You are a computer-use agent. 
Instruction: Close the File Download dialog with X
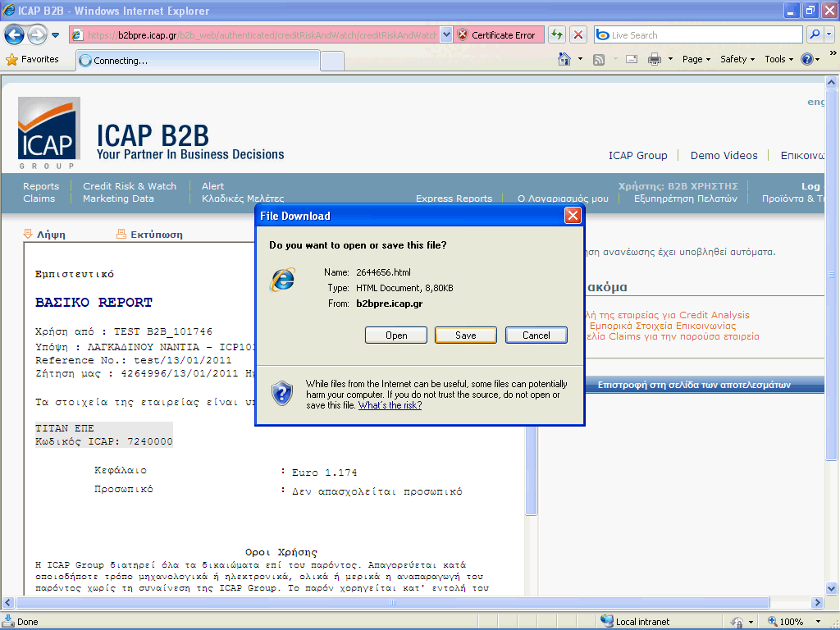[x=573, y=216]
